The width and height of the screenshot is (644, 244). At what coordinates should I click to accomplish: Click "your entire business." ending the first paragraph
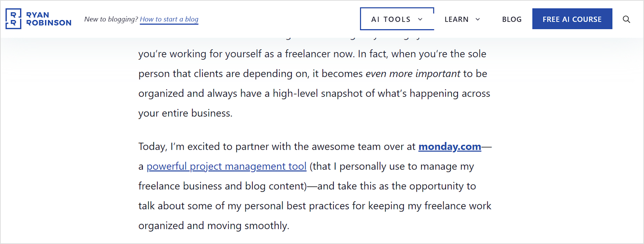(x=185, y=113)
